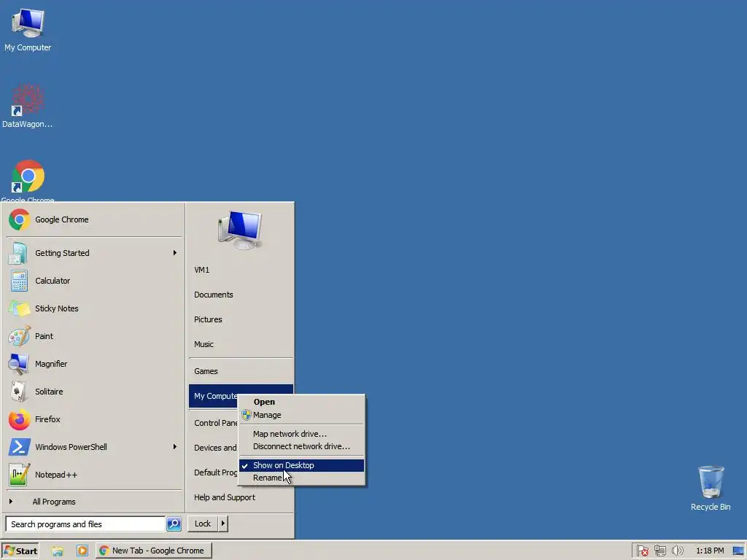Expand Windows PowerShell submenu arrow
Viewport: 747px width, 560px height.
[175, 447]
